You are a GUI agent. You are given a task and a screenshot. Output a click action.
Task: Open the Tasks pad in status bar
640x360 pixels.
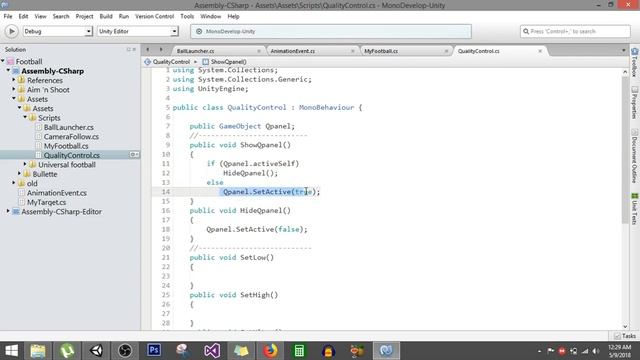click(625, 336)
